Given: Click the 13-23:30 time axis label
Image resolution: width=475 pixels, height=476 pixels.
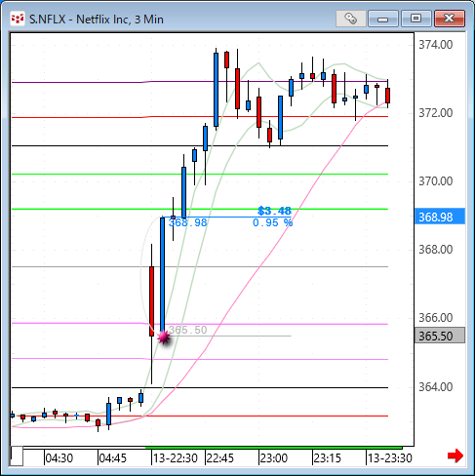Looking at the screenshot, I should (390, 458).
